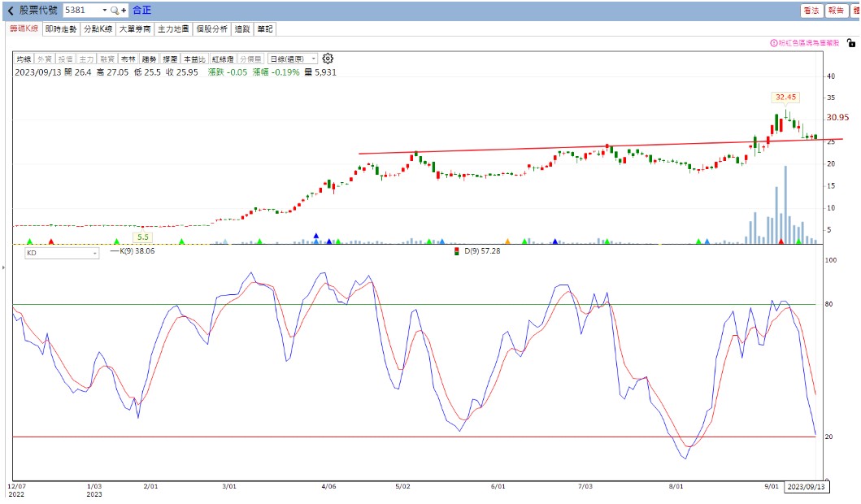Click the pink info circle icon
861x504 pixels.
tap(774, 43)
